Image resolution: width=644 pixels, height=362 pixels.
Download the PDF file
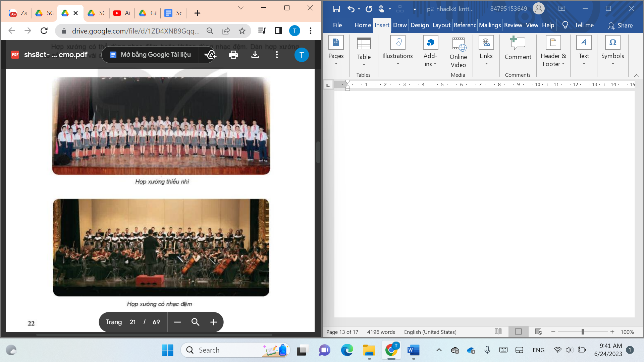pyautogui.click(x=255, y=55)
